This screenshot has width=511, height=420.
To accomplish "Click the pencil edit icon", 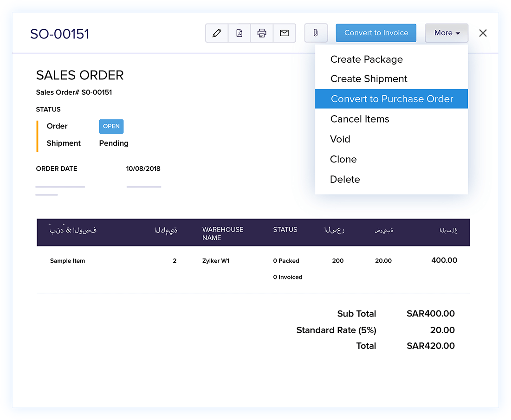I will point(217,33).
